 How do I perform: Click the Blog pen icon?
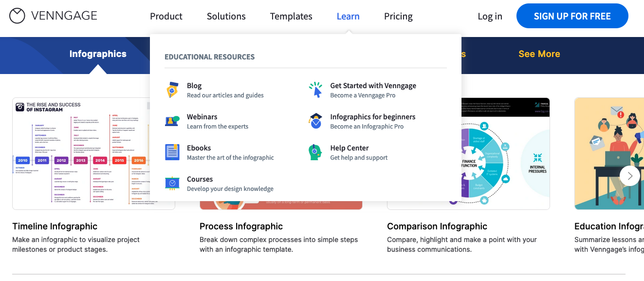[172, 90]
